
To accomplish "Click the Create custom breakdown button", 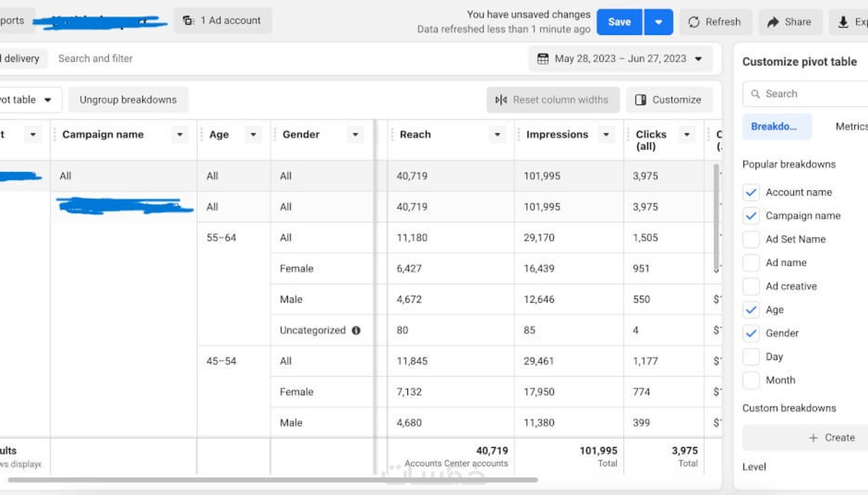I will [832, 437].
